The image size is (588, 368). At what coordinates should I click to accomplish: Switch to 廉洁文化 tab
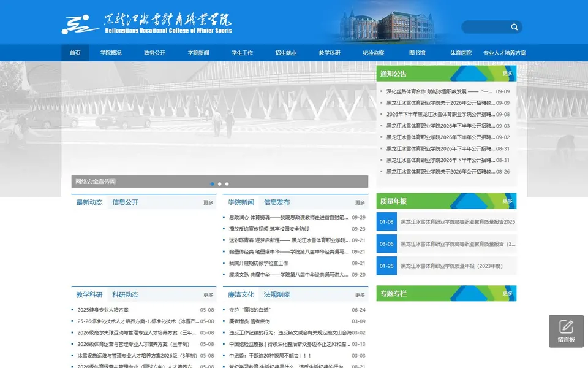click(241, 294)
